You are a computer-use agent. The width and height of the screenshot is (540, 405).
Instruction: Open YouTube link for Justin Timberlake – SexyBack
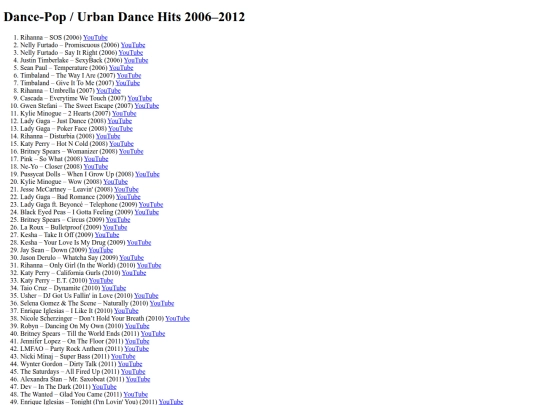pyautogui.click(x=136, y=60)
